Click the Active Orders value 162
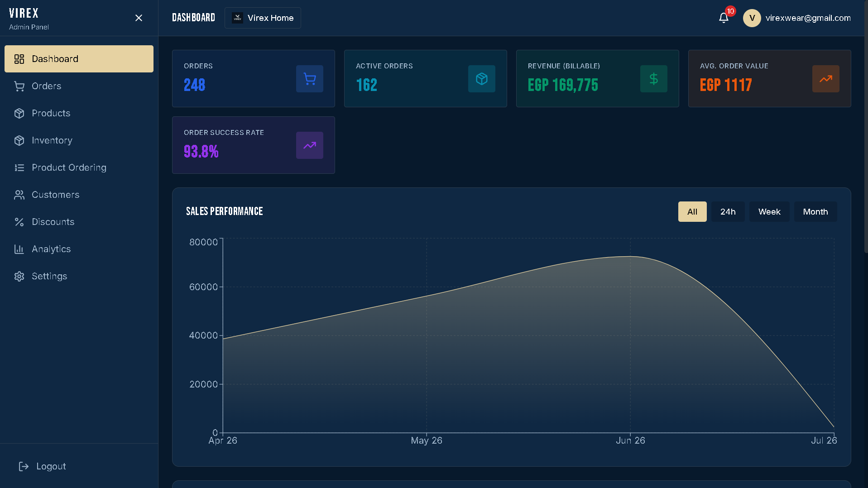The width and height of the screenshot is (868, 488). [366, 85]
